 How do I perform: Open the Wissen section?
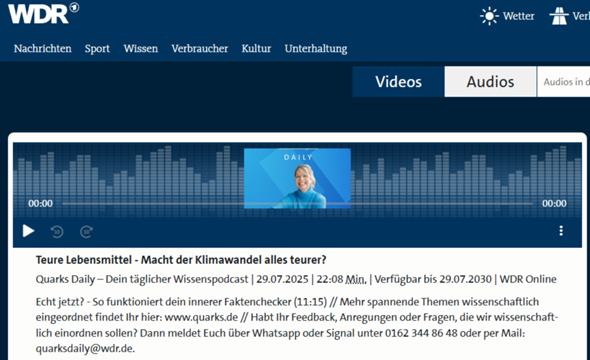pos(141,49)
